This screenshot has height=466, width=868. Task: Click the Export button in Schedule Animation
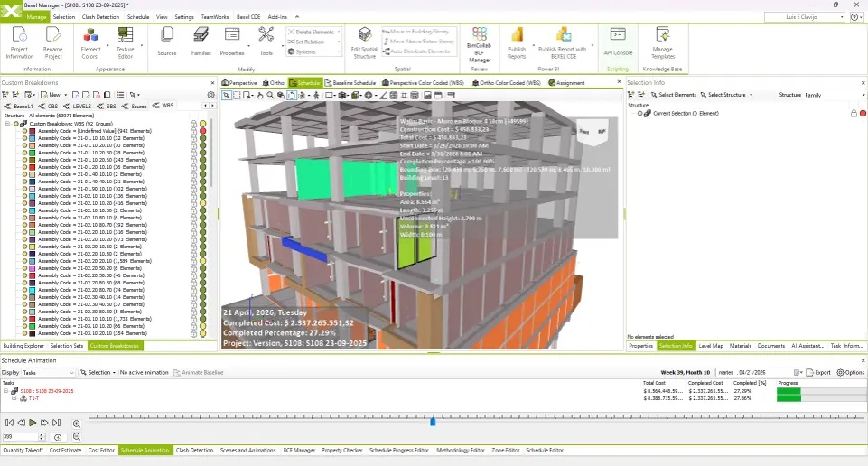818,372
